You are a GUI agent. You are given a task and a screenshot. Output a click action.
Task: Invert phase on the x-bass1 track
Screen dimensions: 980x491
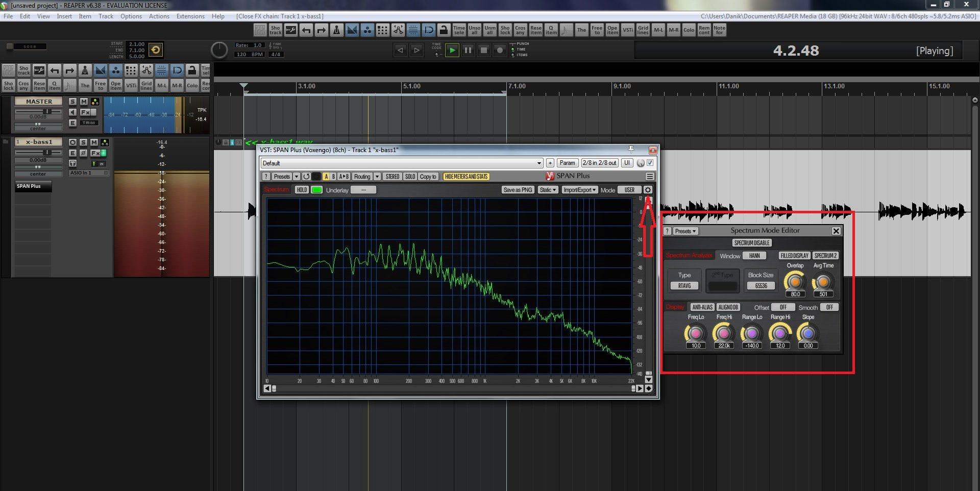(83, 153)
